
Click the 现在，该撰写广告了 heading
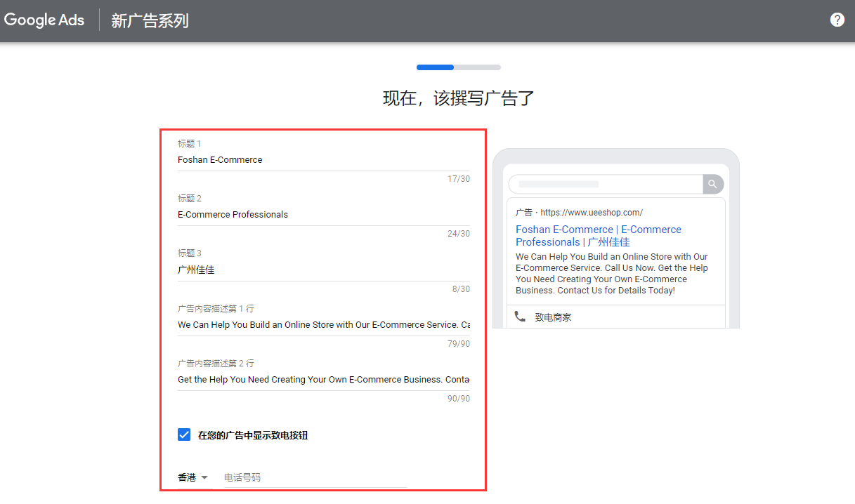458,98
